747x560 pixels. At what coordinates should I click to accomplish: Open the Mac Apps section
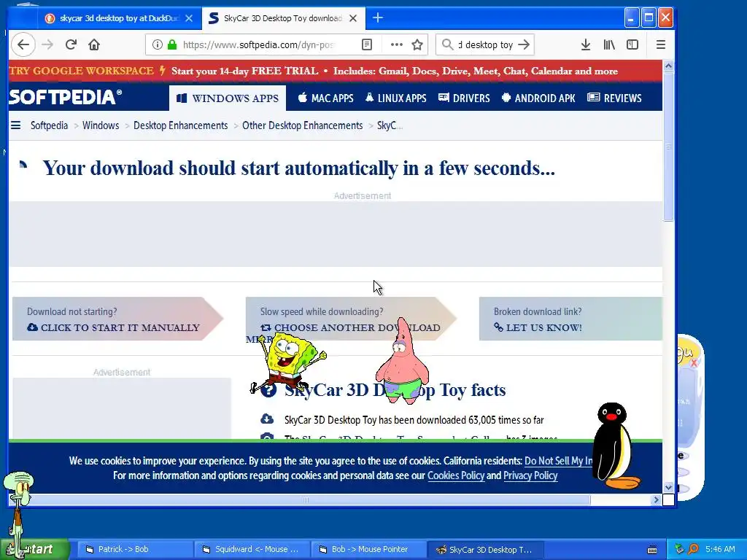click(x=326, y=98)
